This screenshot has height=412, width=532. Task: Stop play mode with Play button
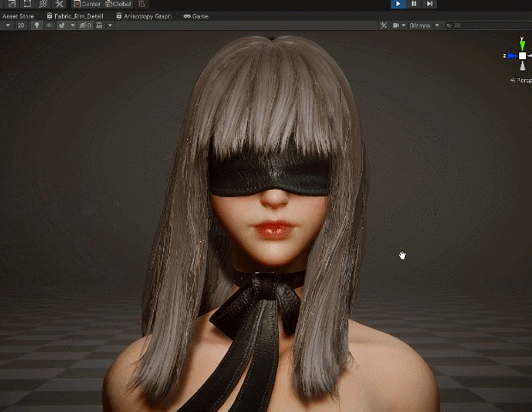398,4
